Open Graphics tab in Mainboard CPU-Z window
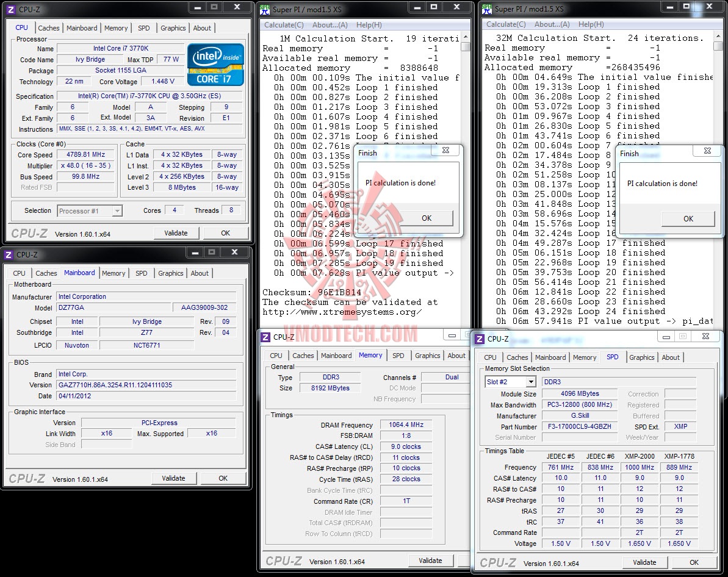Viewport: 728px width, 577px height. [171, 273]
